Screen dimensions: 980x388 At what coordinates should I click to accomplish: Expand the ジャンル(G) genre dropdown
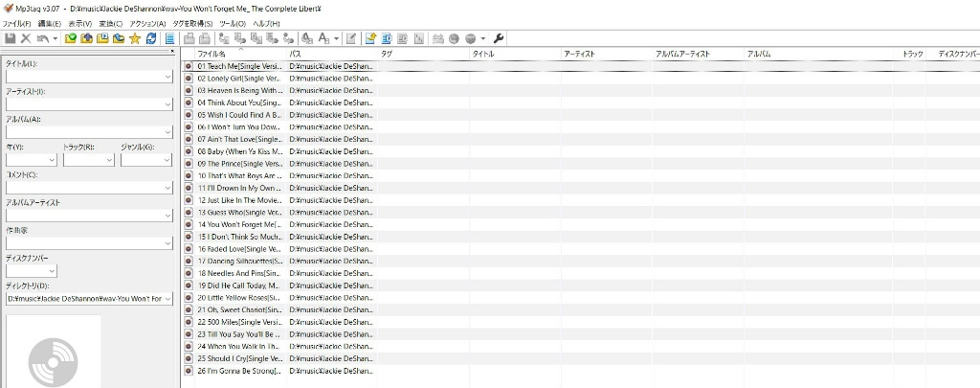167,160
